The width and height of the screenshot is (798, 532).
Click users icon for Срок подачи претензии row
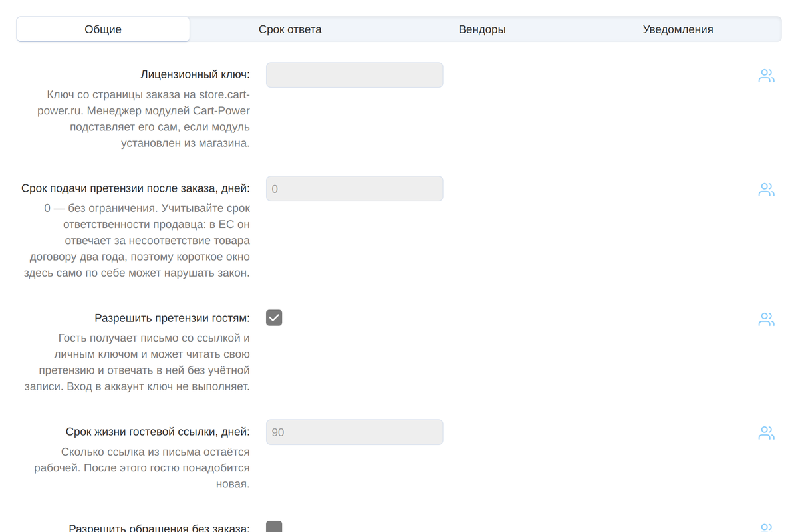point(767,190)
